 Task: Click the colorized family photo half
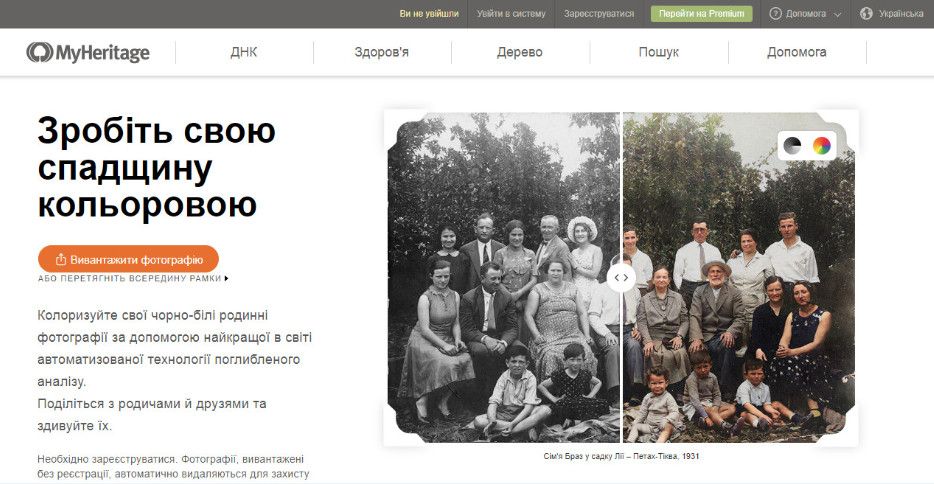pyautogui.click(x=739, y=277)
